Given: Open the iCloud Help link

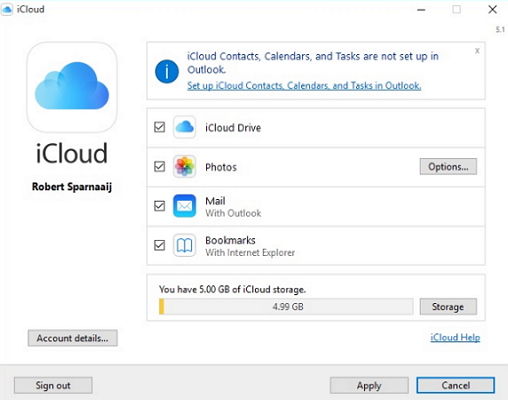Looking at the screenshot, I should coord(455,337).
